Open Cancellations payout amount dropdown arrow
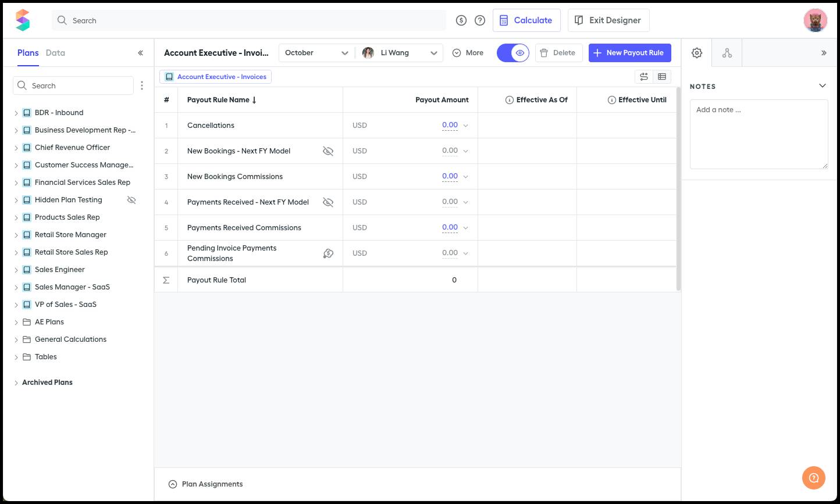Viewport: 840px width, 504px height. click(465, 126)
